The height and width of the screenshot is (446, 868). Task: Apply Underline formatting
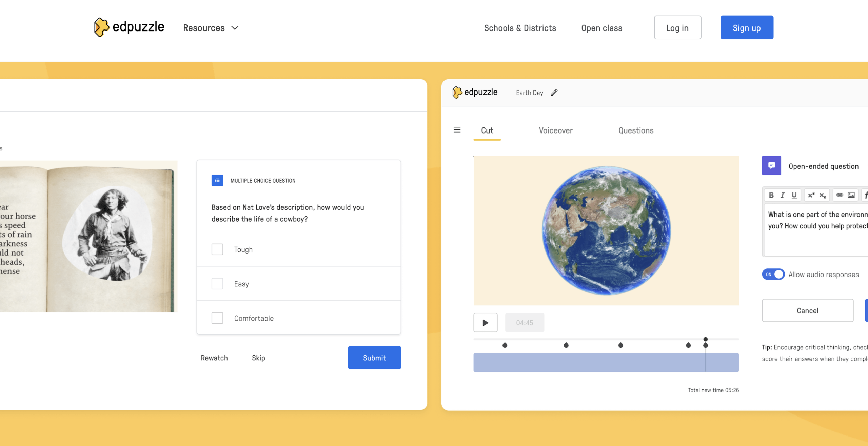point(794,195)
